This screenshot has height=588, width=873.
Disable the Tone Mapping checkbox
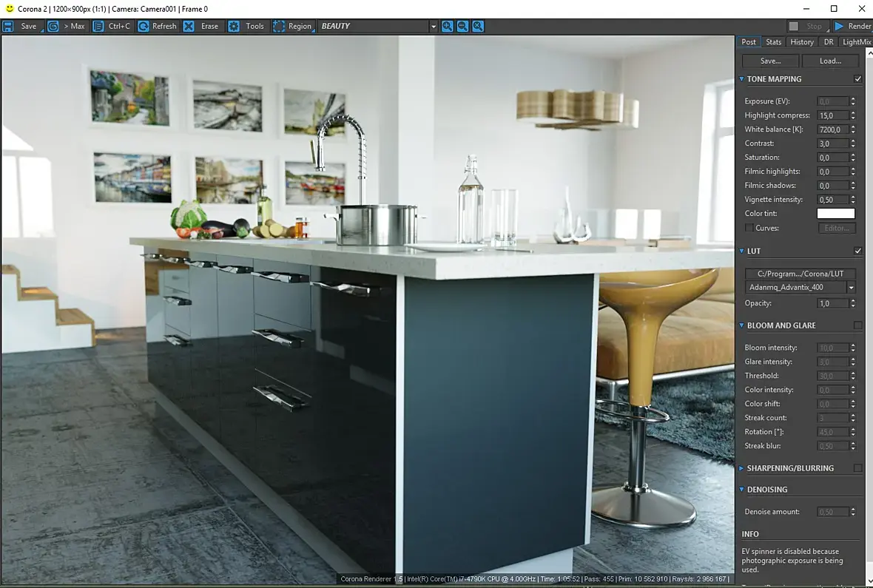[858, 79]
